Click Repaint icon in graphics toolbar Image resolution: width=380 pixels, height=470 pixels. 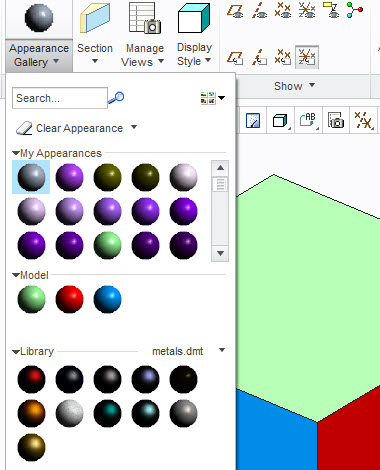(x=253, y=120)
